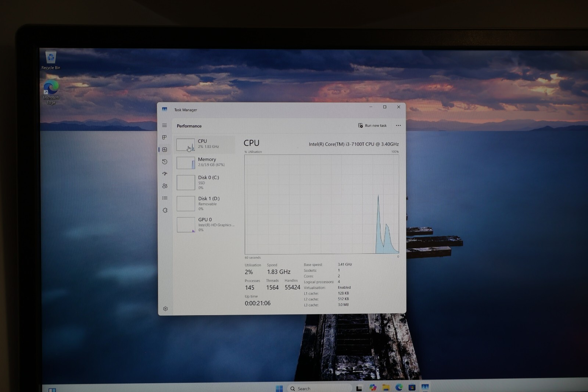Select Disk 0 (C:) performance entry

[205, 182]
